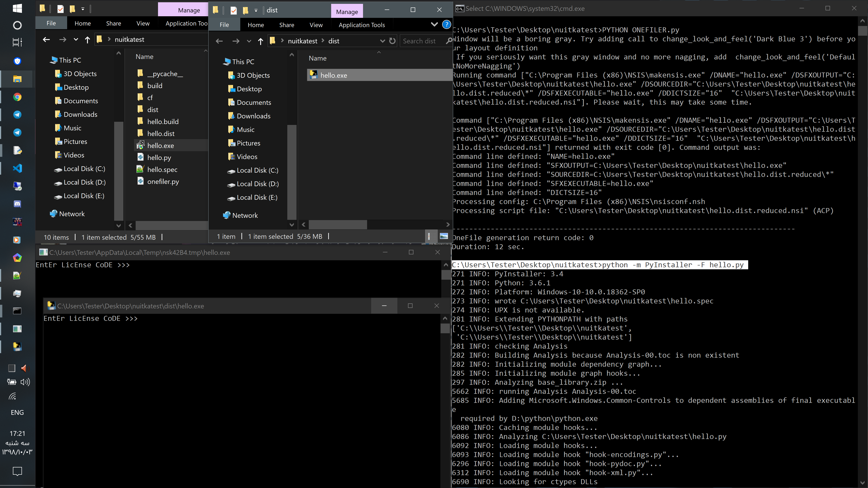This screenshot has height=488, width=868.
Task: Switch dist window to thumbnail view
Action: click(x=444, y=236)
